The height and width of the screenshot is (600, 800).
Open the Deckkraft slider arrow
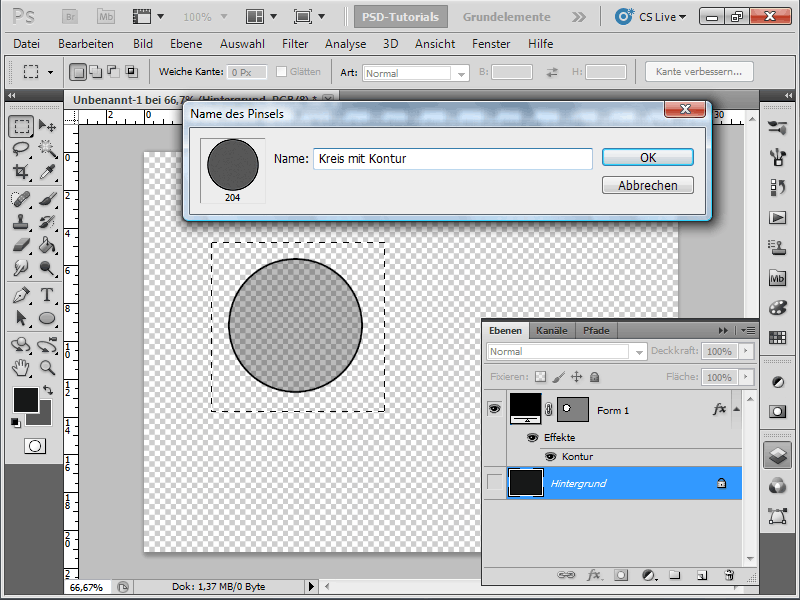746,351
